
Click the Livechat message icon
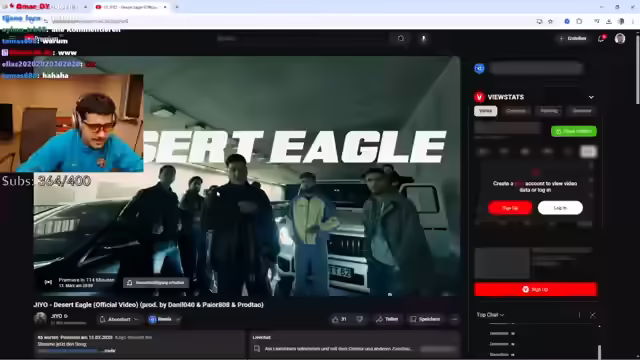(x=257, y=348)
